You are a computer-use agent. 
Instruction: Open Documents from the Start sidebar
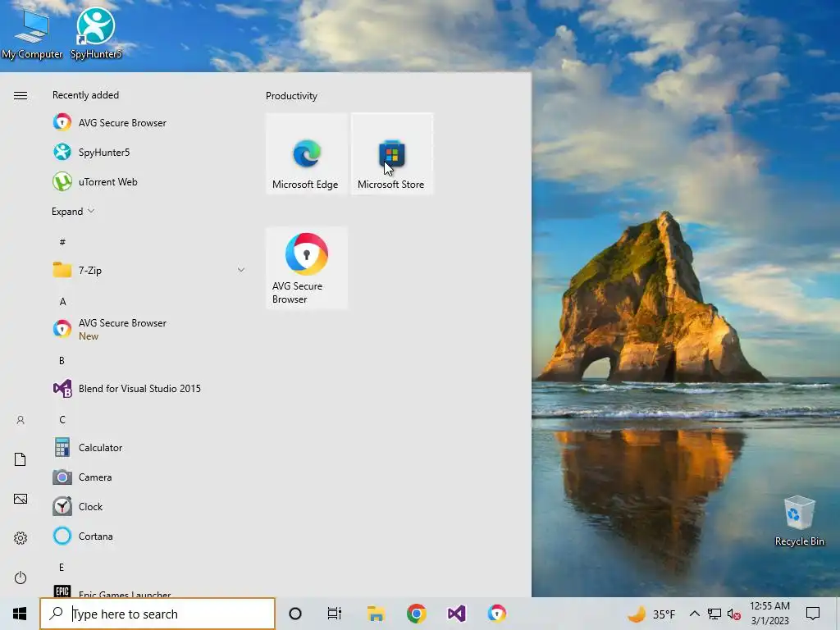[x=21, y=459]
